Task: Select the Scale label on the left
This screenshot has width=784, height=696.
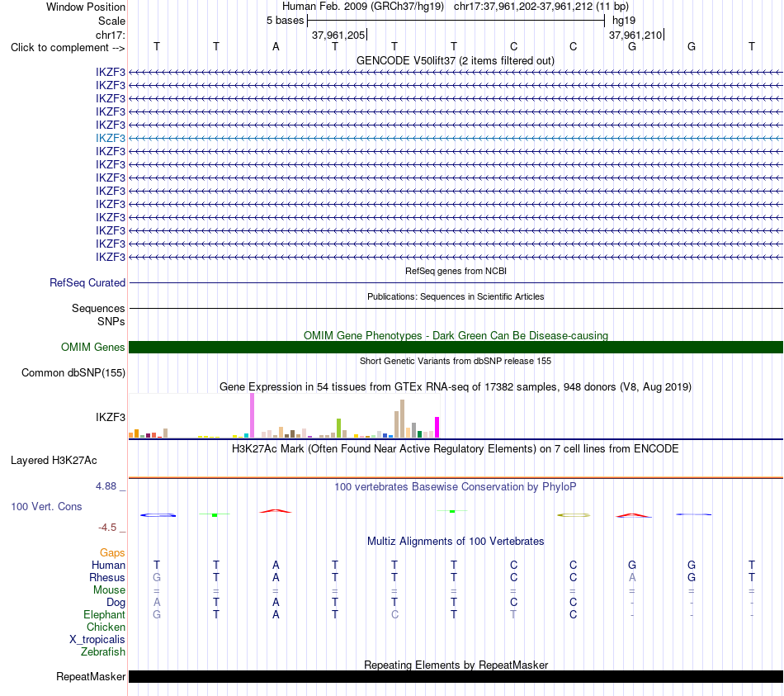Action: 111,21
